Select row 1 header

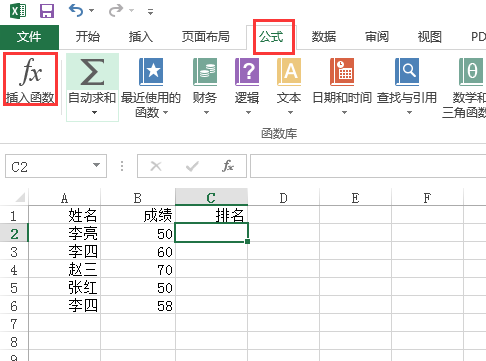[14, 215]
